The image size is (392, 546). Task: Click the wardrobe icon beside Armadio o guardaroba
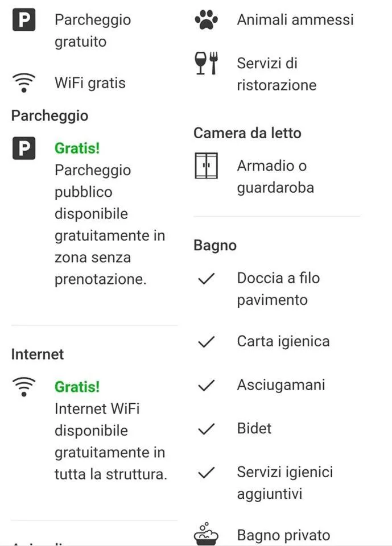click(x=206, y=166)
